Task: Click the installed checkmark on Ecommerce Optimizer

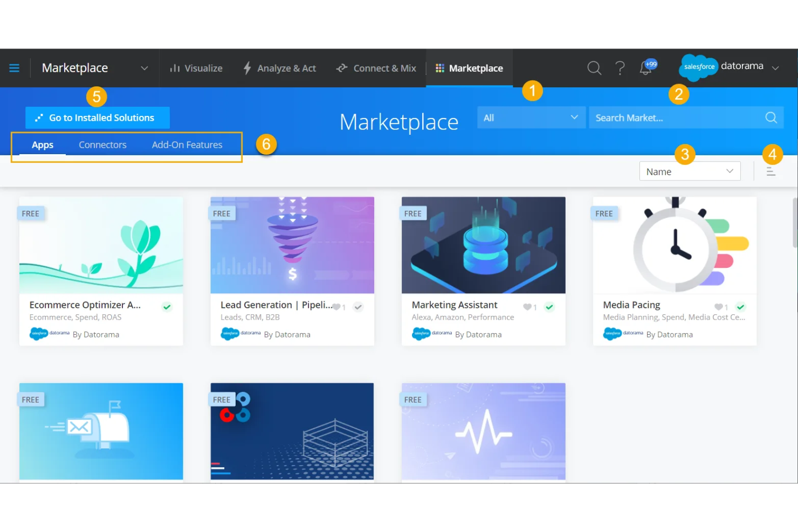Action: point(167,307)
